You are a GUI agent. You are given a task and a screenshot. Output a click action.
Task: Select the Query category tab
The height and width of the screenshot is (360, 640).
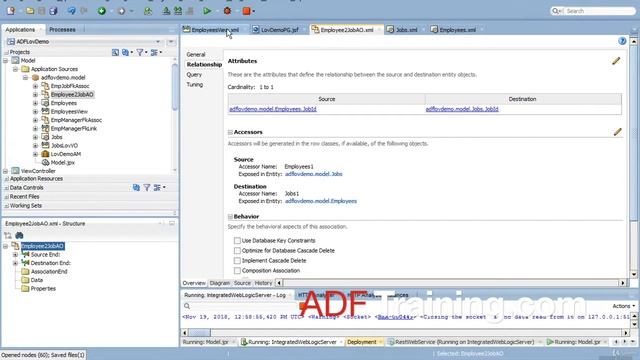(x=194, y=75)
